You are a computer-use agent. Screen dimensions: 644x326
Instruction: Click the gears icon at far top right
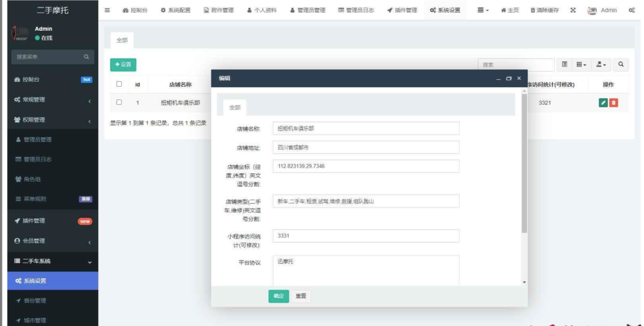click(x=631, y=10)
